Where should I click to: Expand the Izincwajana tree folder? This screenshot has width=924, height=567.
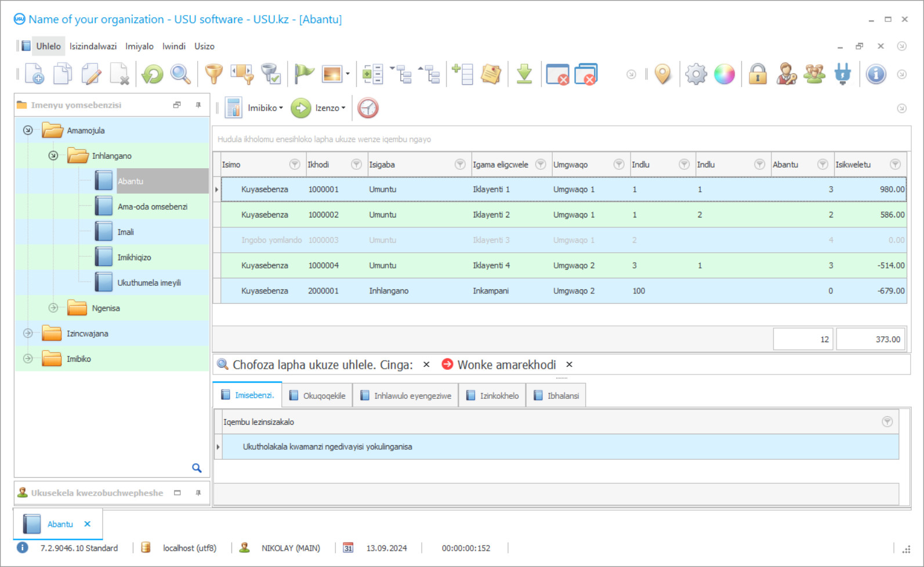click(28, 333)
